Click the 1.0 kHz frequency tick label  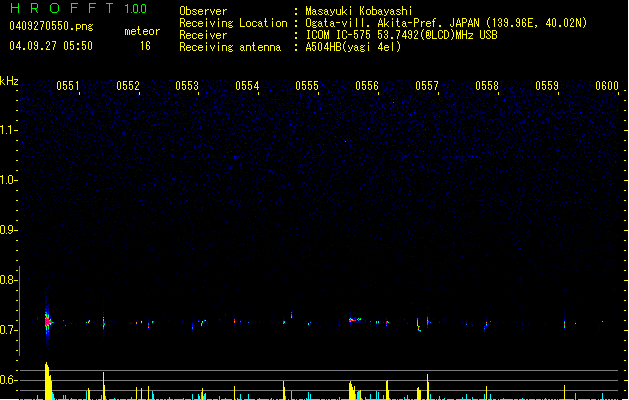(x=7, y=180)
